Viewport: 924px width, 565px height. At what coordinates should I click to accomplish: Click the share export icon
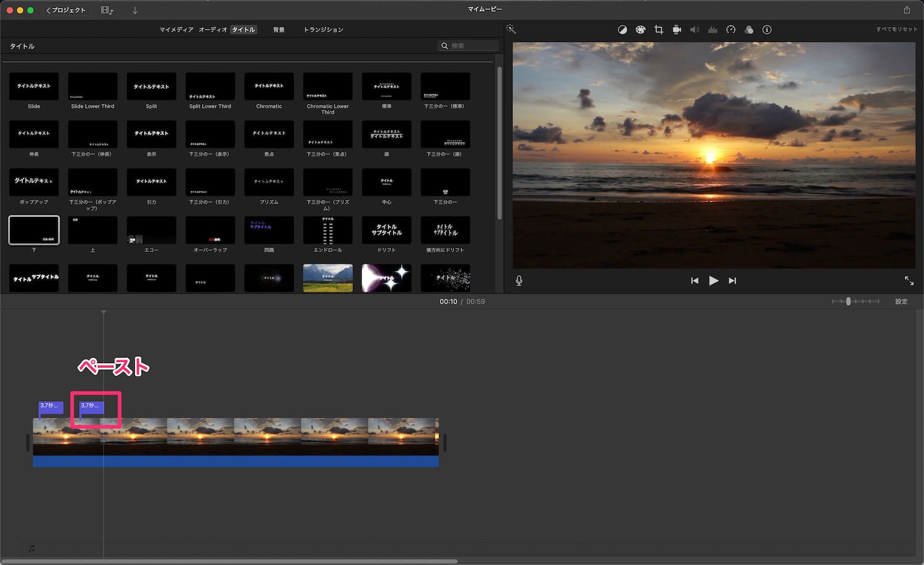[907, 10]
